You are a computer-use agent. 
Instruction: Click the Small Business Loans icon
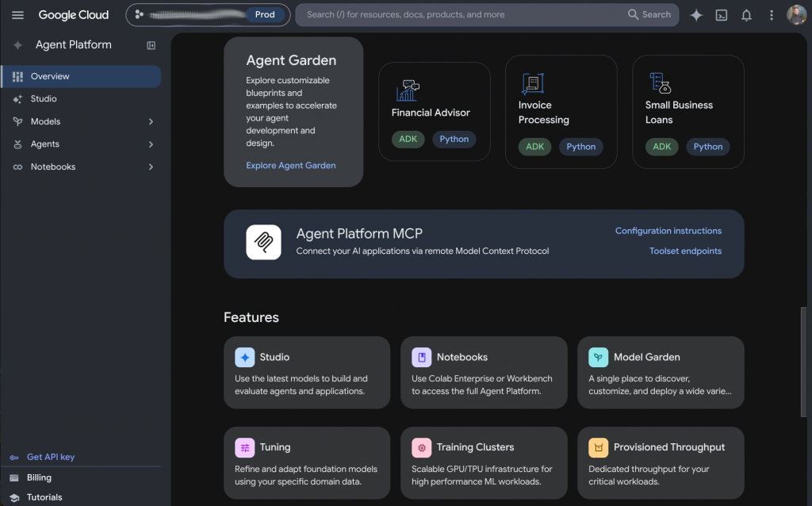tap(660, 82)
